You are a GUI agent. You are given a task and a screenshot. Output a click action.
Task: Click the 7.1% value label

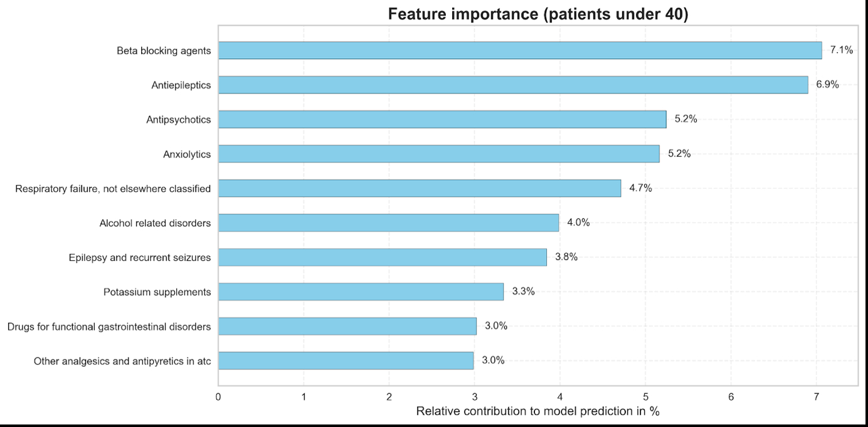[842, 50]
